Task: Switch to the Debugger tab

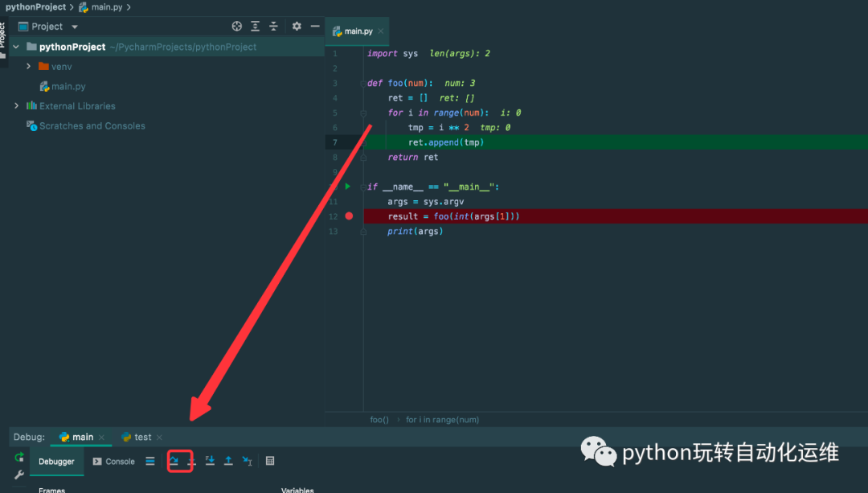Action: click(56, 462)
